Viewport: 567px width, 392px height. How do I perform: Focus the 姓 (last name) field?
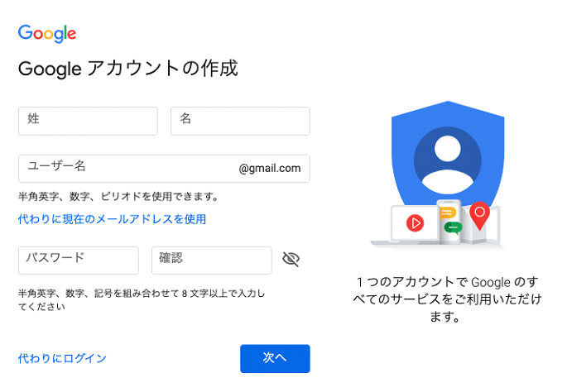pos(88,121)
